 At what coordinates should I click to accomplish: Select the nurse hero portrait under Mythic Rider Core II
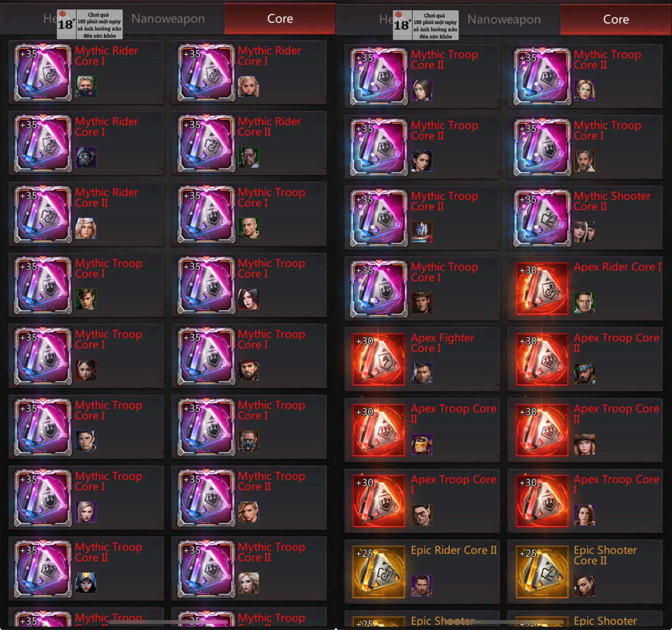(x=86, y=228)
